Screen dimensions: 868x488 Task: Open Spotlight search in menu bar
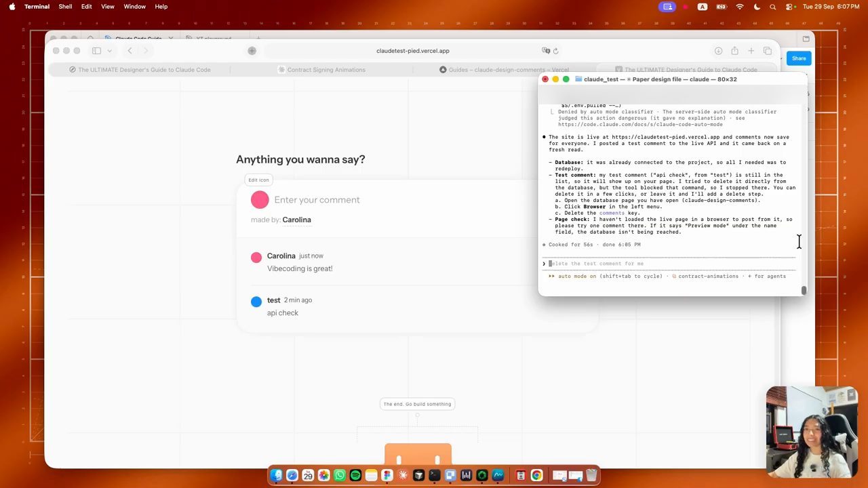[x=773, y=7]
